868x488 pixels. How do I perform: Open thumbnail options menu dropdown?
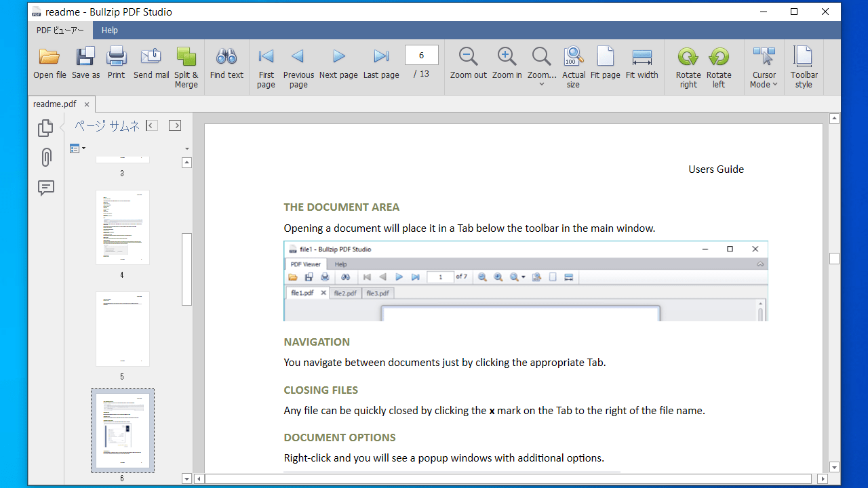point(77,148)
